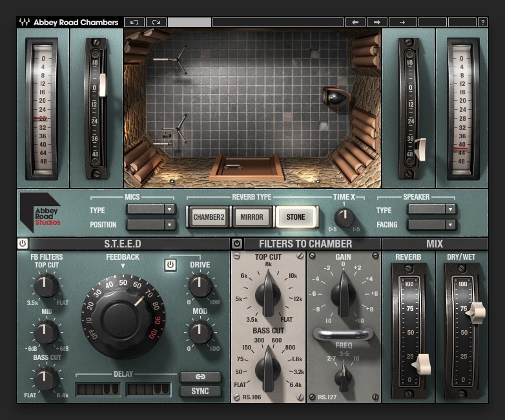This screenshot has height=420, width=505.
Task: Click the FB Filters MID knob
Action: coord(46,331)
